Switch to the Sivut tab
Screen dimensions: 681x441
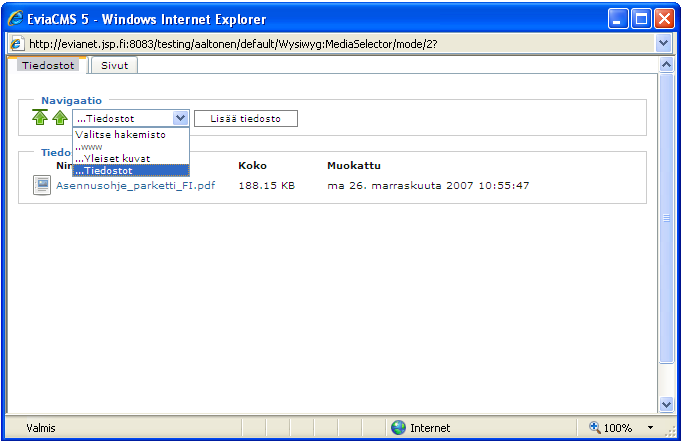pyautogui.click(x=115, y=65)
